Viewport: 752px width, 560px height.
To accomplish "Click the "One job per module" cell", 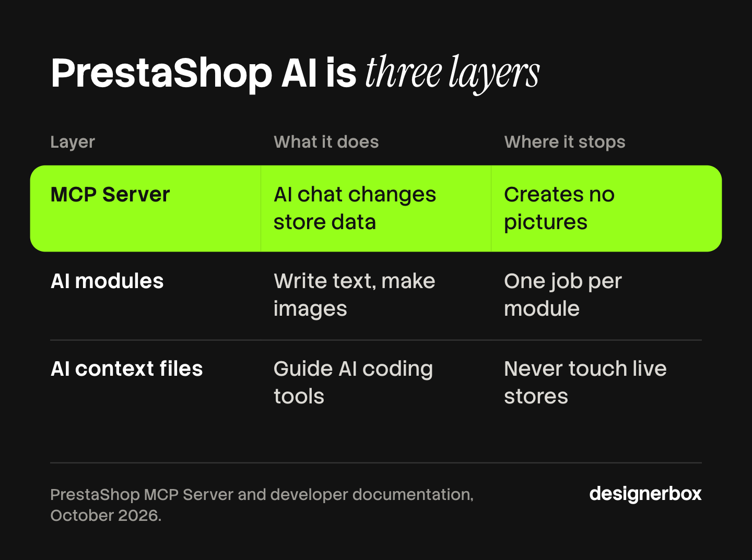I will pos(563,295).
